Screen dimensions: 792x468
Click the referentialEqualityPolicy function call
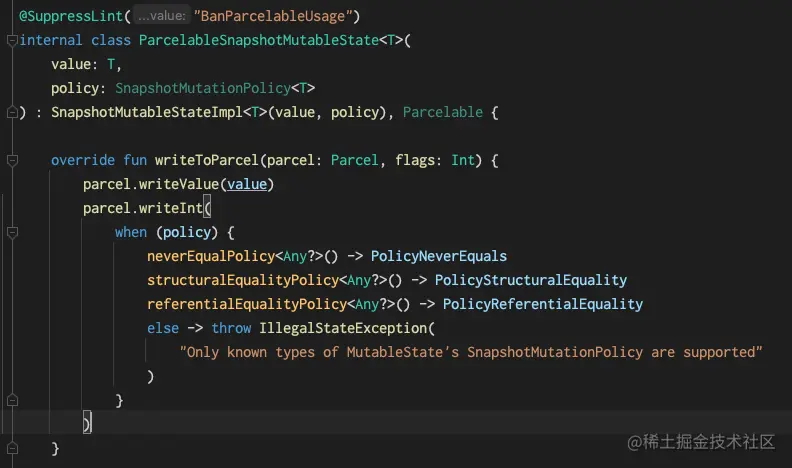point(247,304)
